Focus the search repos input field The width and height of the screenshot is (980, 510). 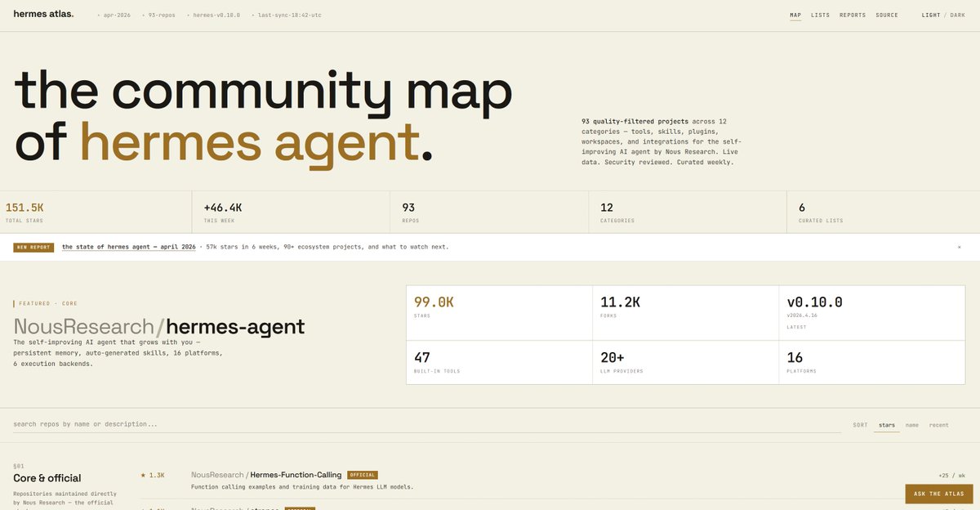(x=425, y=424)
